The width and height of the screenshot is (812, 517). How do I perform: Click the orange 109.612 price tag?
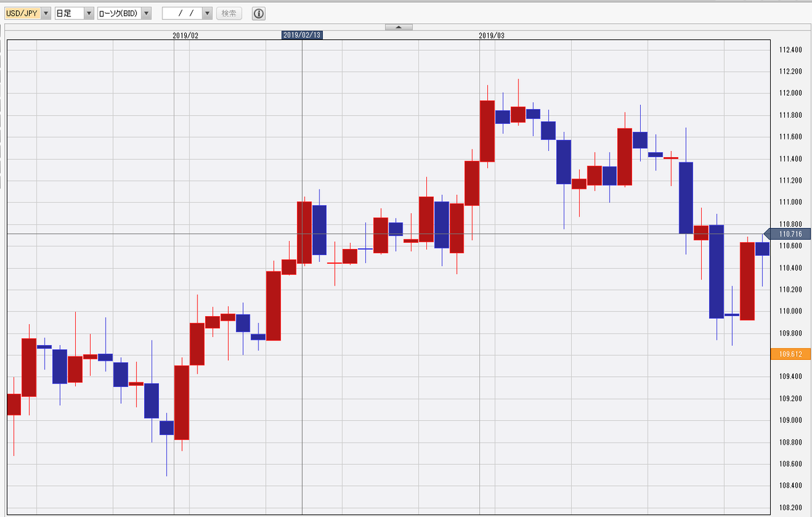789,354
